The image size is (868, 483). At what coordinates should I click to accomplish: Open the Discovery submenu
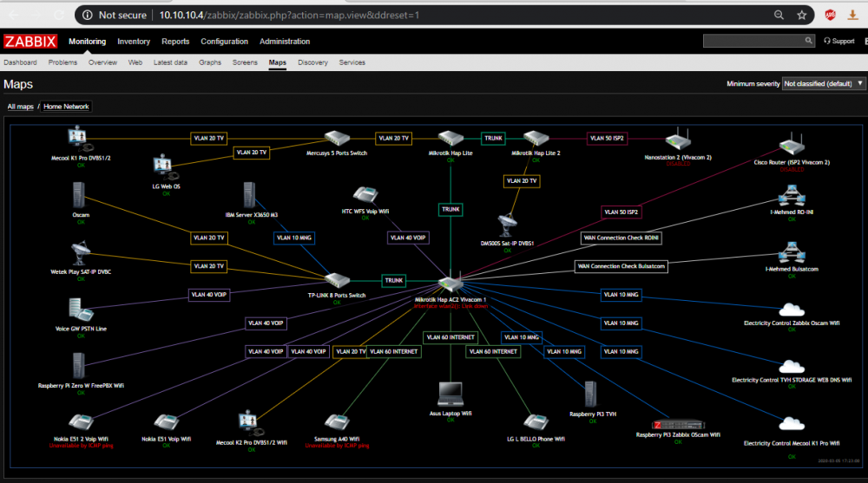[312, 62]
